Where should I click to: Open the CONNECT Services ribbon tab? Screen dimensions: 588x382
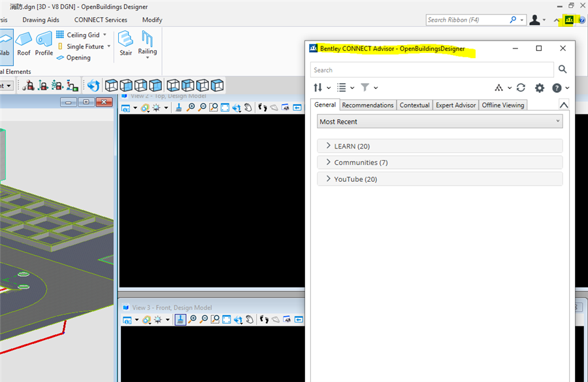pyautogui.click(x=101, y=20)
